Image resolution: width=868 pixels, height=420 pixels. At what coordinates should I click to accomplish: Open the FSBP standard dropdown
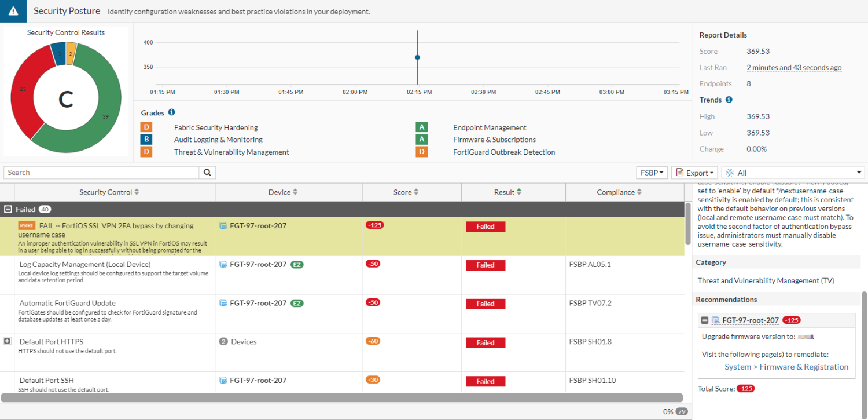[x=651, y=172]
